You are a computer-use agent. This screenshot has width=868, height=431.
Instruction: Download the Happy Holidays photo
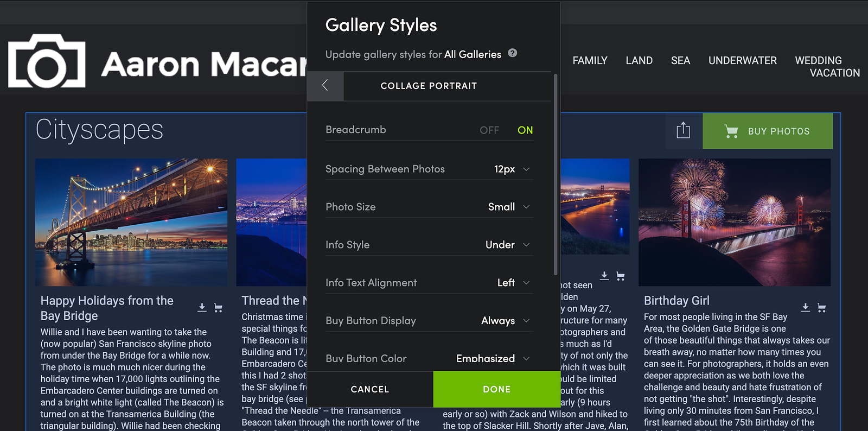(x=202, y=307)
